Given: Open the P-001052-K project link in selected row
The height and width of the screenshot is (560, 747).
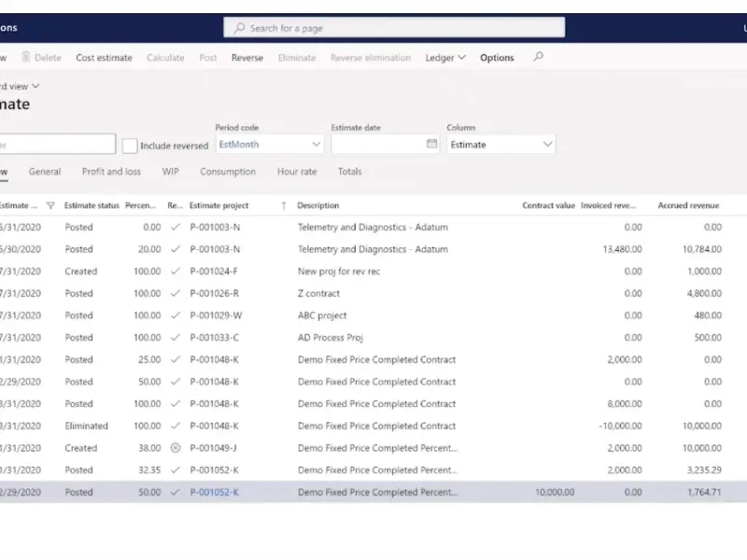Looking at the screenshot, I should coord(215,492).
